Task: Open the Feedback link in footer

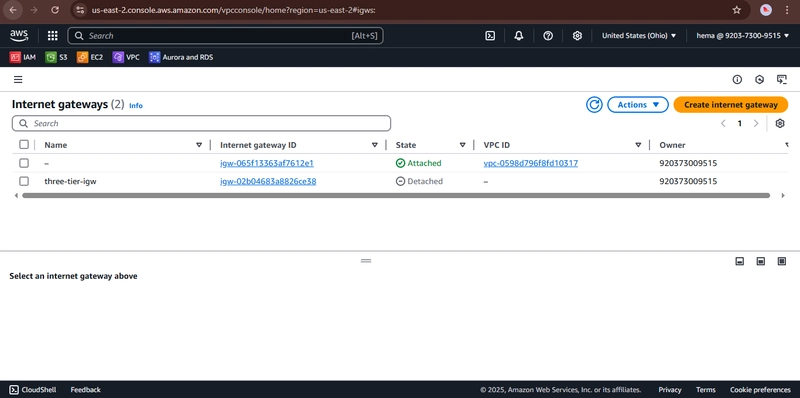Action: 85,390
